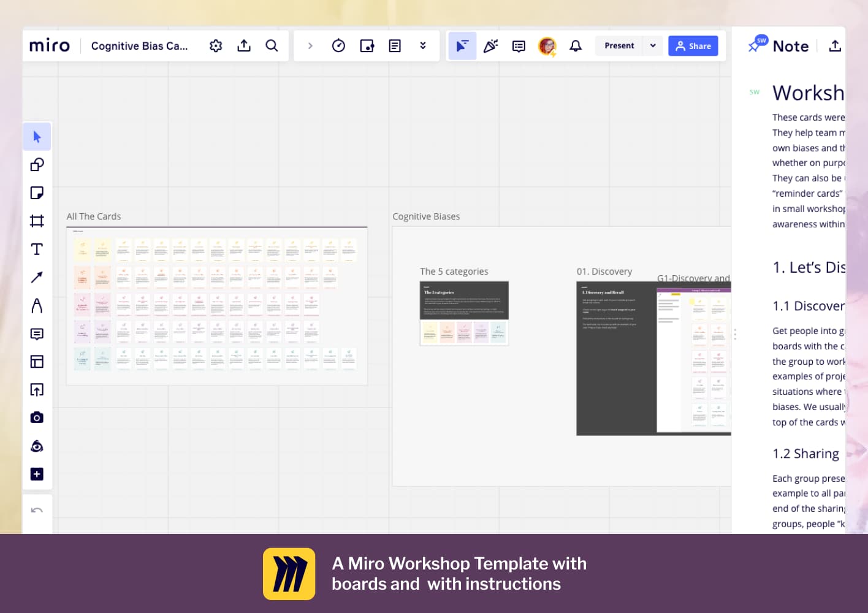Click the All The Cards grid
This screenshot has width=868, height=613.
(217, 306)
